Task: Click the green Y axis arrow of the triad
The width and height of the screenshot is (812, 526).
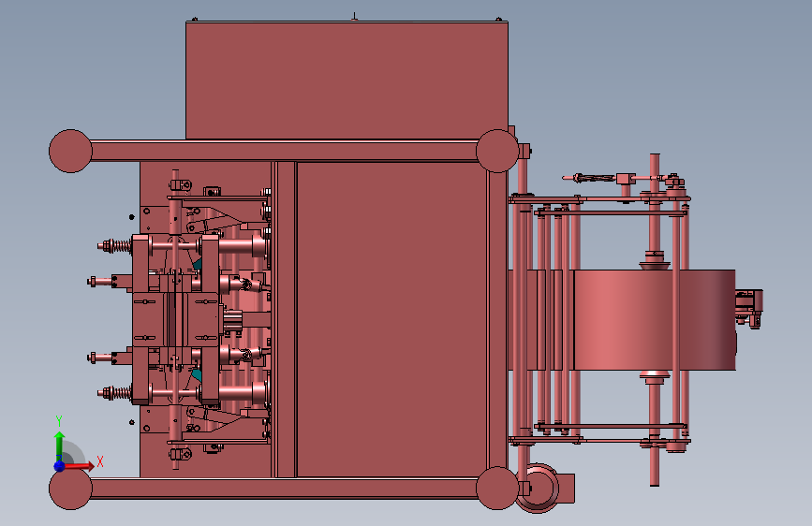Action: pos(59,446)
